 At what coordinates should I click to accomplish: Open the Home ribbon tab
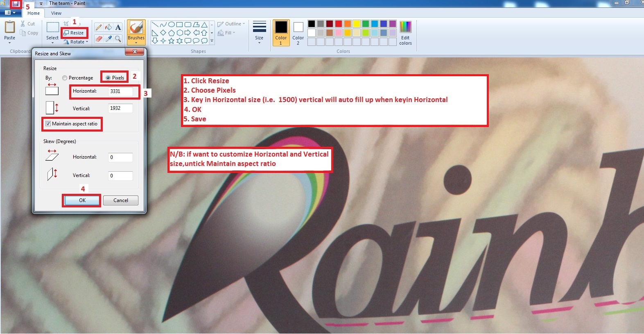coord(34,13)
